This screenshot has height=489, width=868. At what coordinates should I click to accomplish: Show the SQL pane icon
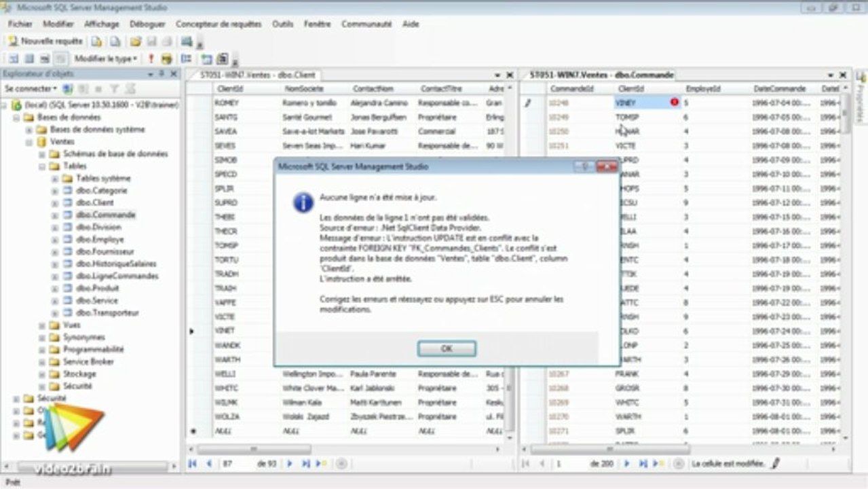pos(45,59)
